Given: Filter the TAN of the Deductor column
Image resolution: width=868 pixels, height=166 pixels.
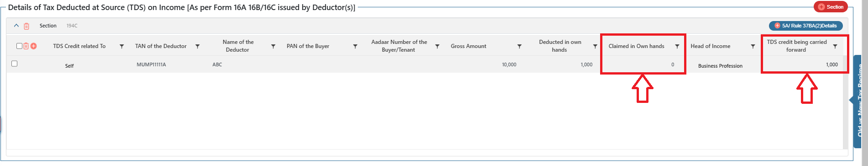Looking at the screenshot, I should (x=197, y=46).
